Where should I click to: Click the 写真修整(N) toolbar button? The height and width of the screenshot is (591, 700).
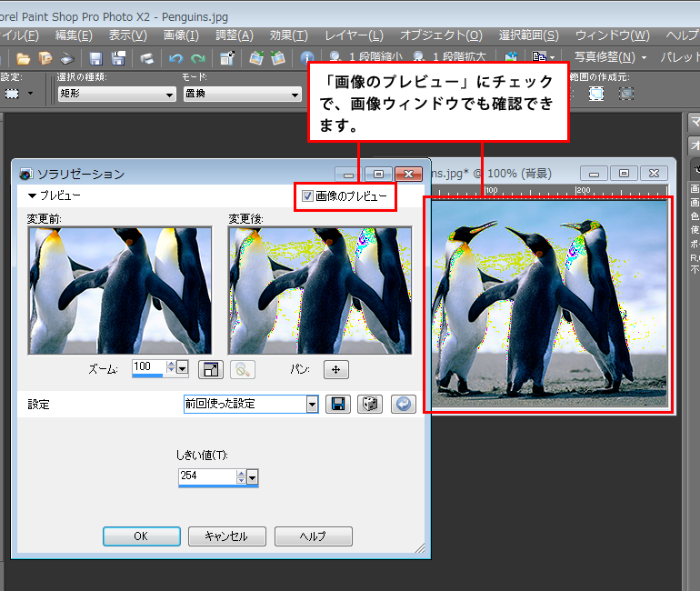(605, 57)
